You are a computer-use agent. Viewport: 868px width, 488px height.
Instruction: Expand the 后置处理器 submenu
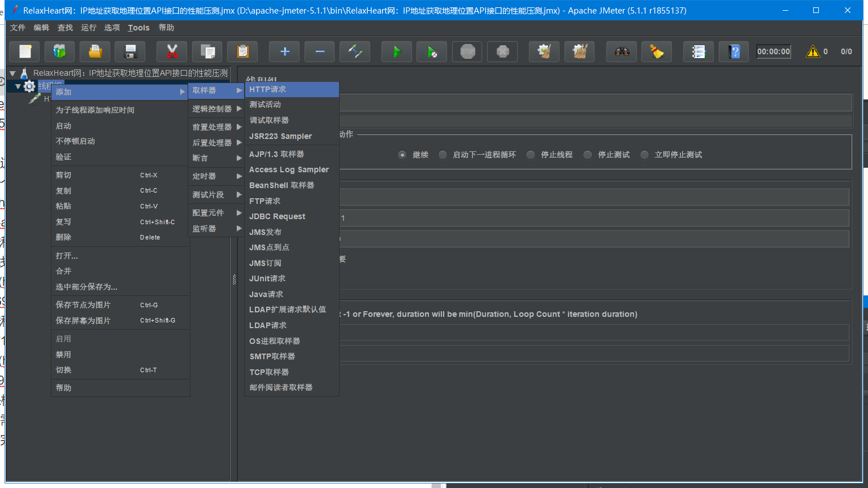click(216, 143)
